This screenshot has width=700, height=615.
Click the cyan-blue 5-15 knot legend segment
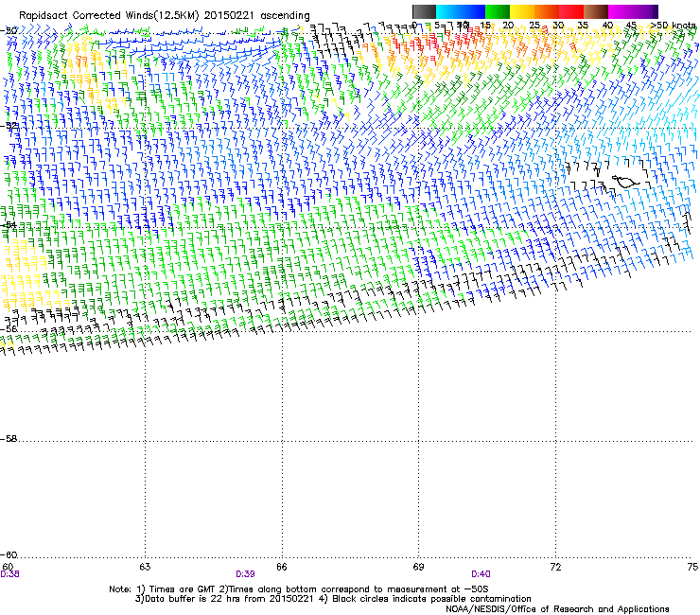pyautogui.click(x=461, y=11)
